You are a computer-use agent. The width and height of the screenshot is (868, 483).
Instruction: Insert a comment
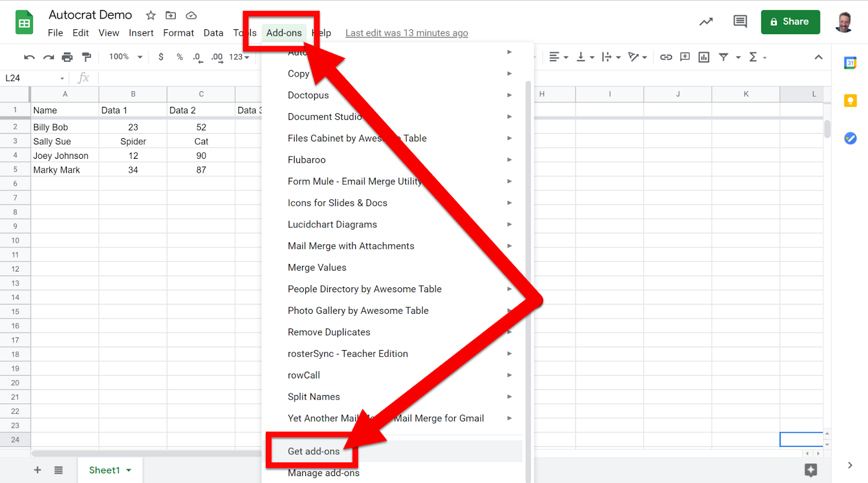(x=685, y=57)
